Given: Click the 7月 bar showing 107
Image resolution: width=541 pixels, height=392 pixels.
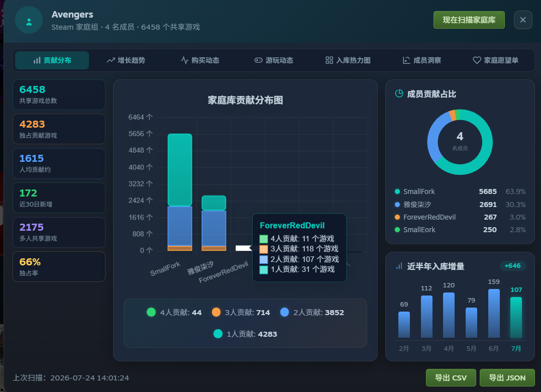Looking at the screenshot, I should coord(516,318).
